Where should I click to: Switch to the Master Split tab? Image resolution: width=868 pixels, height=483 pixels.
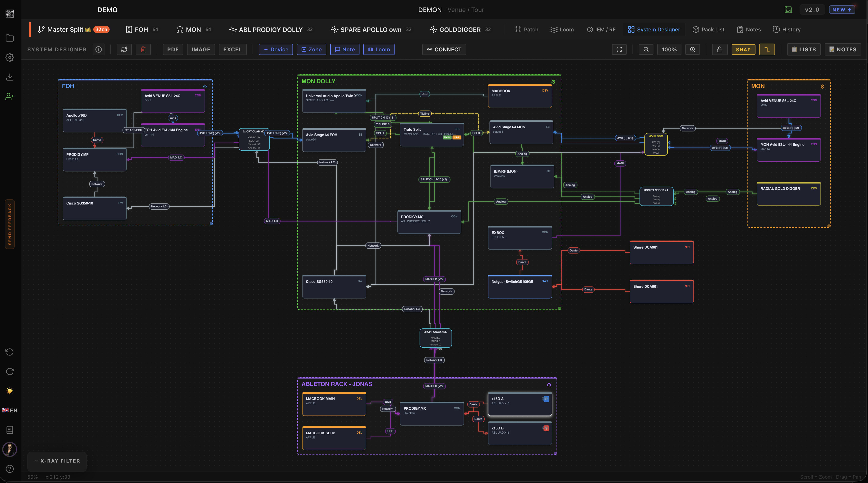tap(74, 30)
